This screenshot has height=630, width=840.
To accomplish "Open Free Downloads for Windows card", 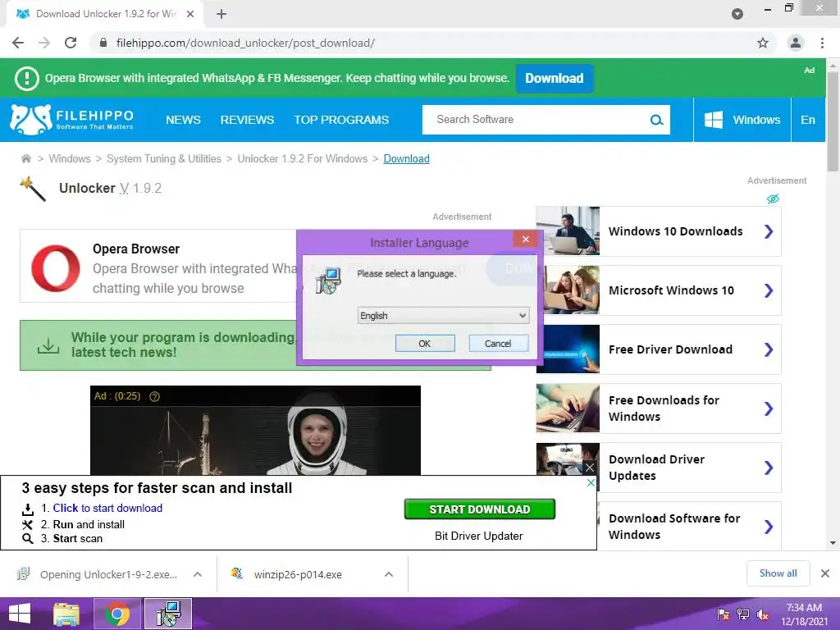I will [659, 409].
